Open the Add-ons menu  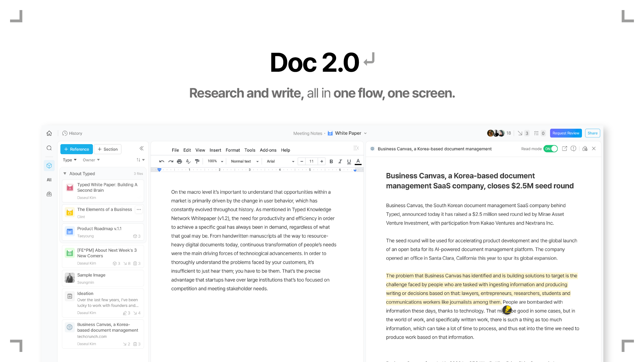(x=268, y=150)
